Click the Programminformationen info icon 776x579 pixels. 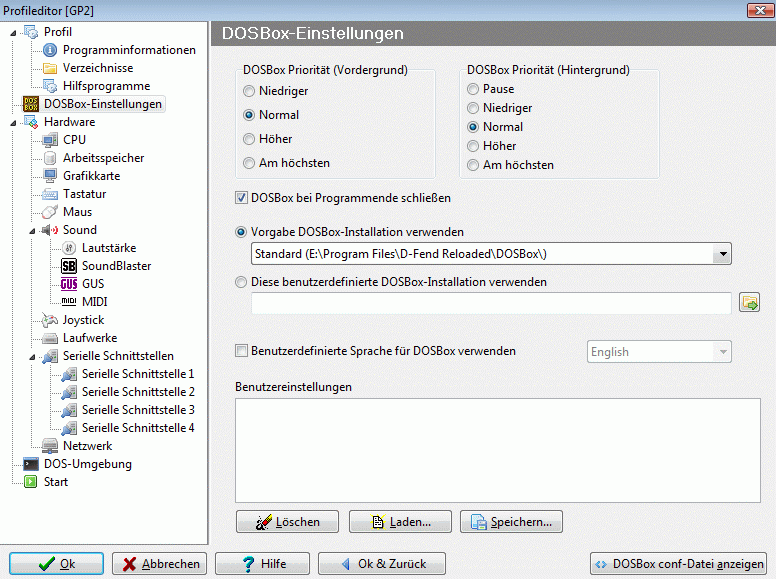pos(50,50)
